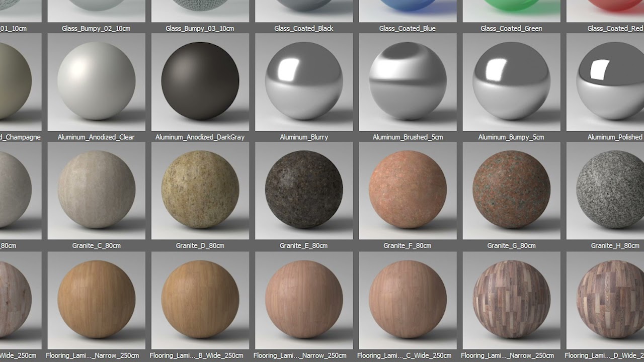Select the pink Granite_F_80cm thumbnail
Image resolution: width=644 pixels, height=362 pixels.
pos(408,191)
